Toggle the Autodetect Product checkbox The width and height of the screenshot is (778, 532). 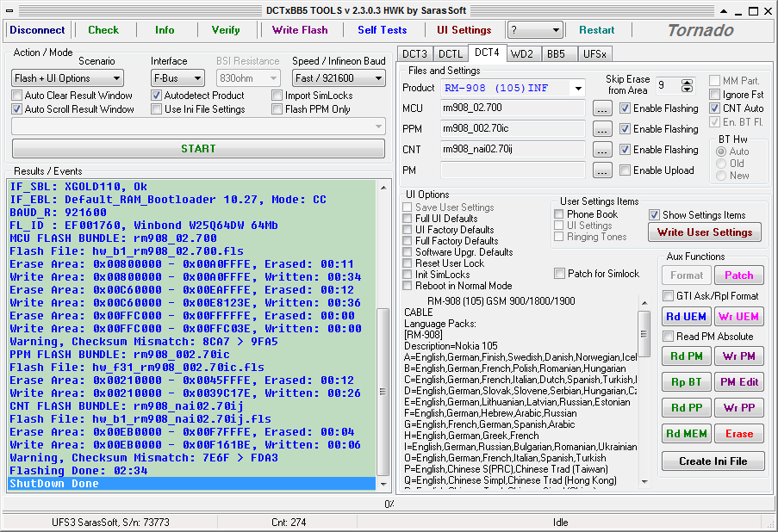[x=156, y=96]
